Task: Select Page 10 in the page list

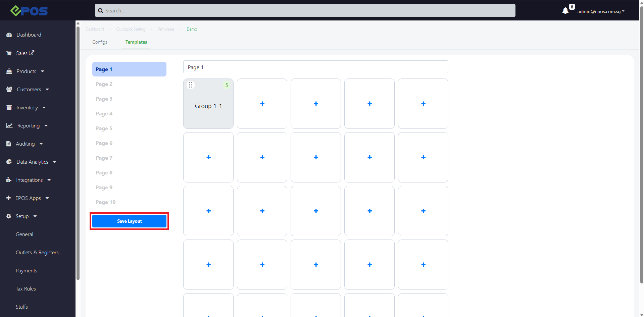Action: pos(105,202)
